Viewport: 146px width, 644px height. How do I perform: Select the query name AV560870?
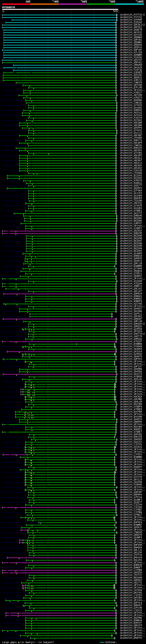pos(8,7)
